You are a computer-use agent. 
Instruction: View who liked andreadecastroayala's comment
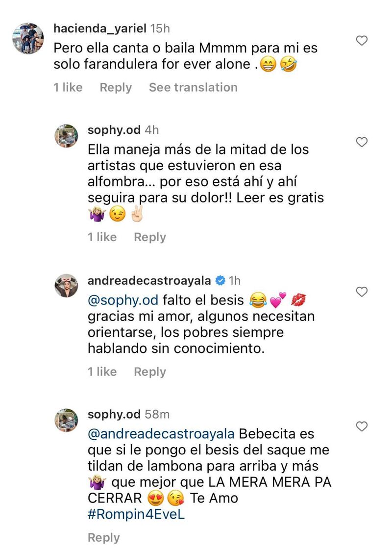[102, 372]
